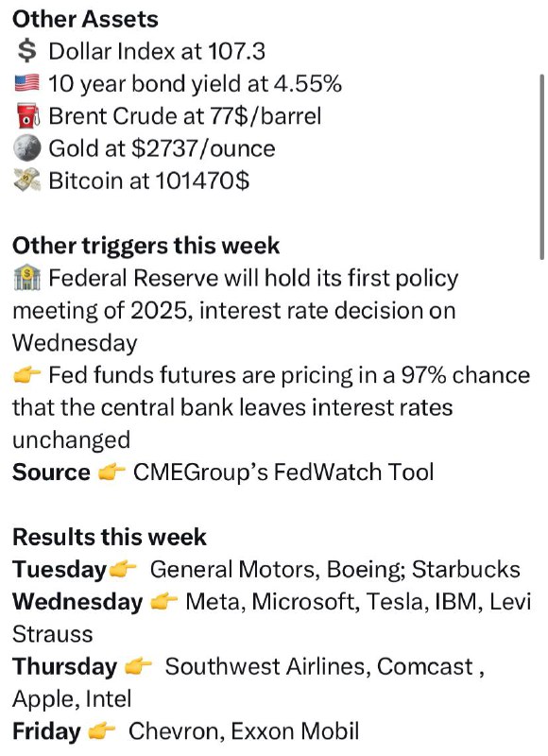The image size is (548, 756).
Task: Click the US flag emoji
Action: coord(26,83)
